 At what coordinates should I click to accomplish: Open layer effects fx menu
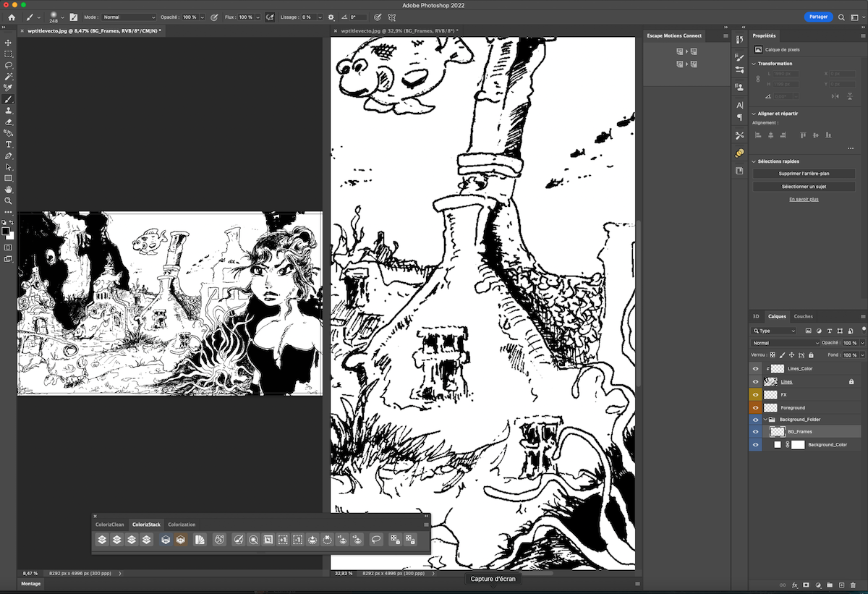click(794, 585)
